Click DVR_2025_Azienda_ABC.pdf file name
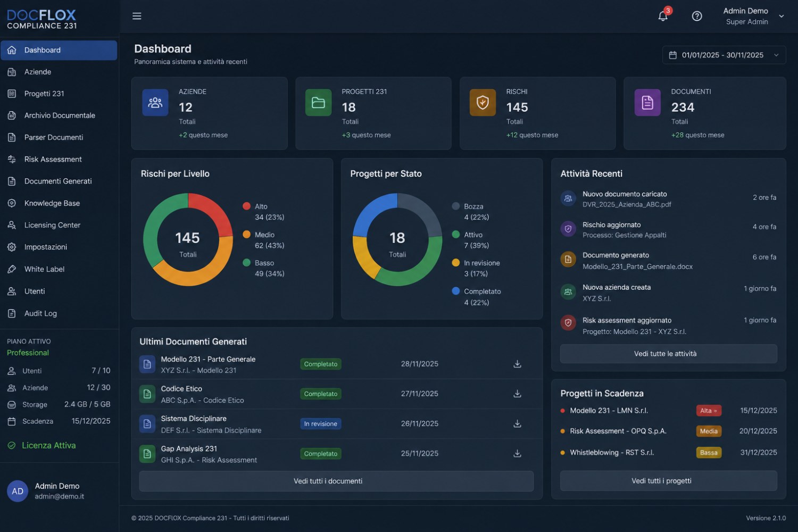 627,204
